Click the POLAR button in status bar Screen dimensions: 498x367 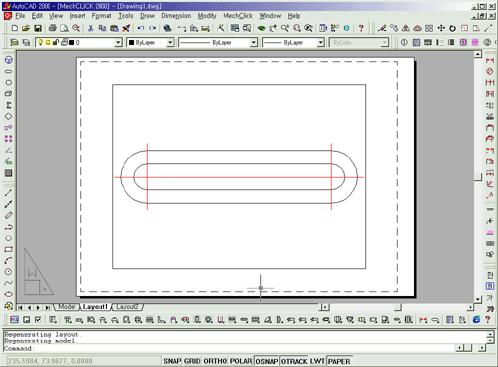pyautogui.click(x=241, y=361)
